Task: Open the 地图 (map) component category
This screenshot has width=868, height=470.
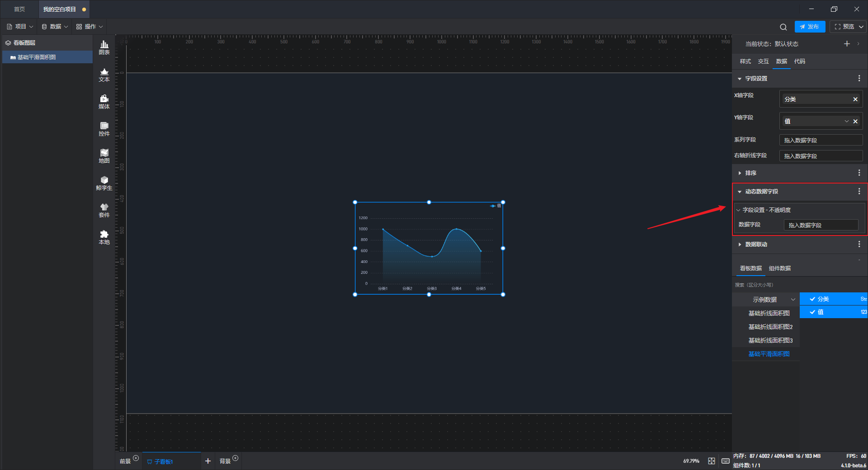Action: [104, 156]
